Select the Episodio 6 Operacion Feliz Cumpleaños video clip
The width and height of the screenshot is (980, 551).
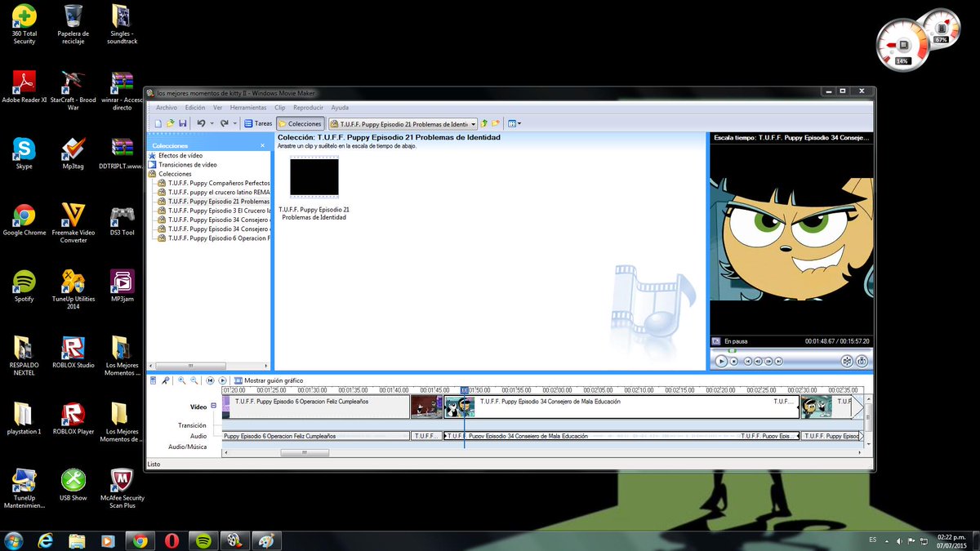[x=316, y=407]
